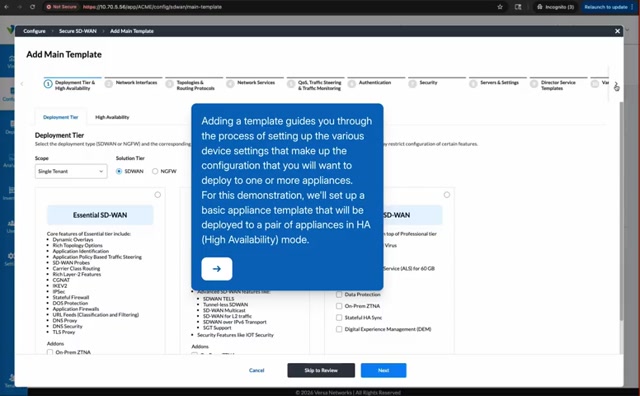Select the Essential SD-WAN card radio
This screenshot has height=396, width=640.
(x=158, y=195)
